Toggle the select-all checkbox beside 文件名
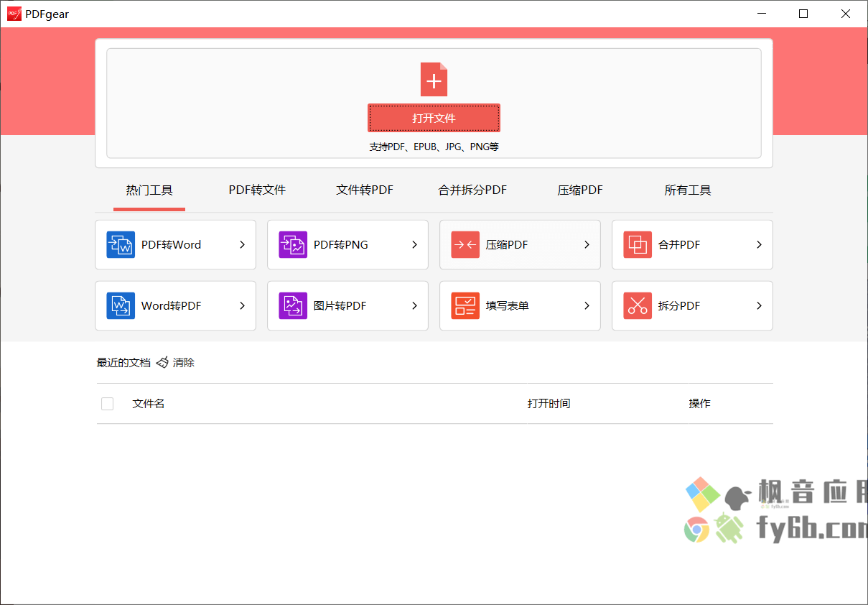Image resolution: width=868 pixels, height=605 pixels. 108,404
